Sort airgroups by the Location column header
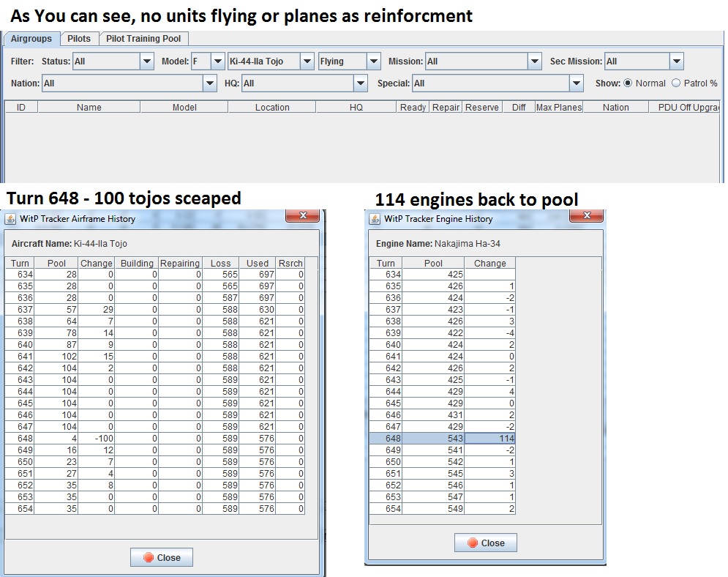This screenshot has height=577, width=728. tap(272, 108)
